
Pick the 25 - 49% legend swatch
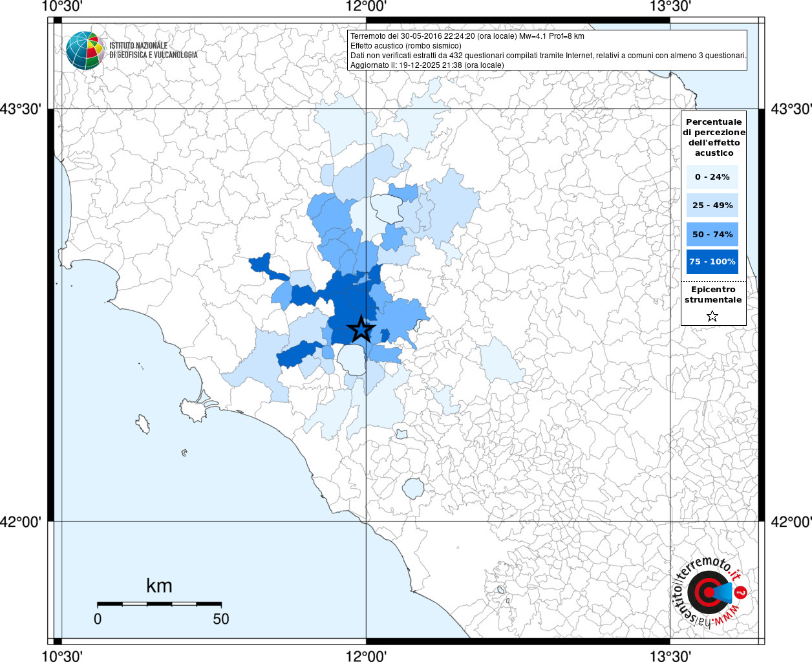[x=712, y=206]
